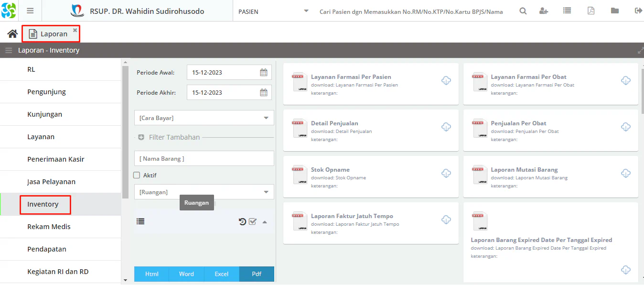Open the hamburger menu in top bar
The width and height of the screenshot is (644, 286).
(x=30, y=11)
